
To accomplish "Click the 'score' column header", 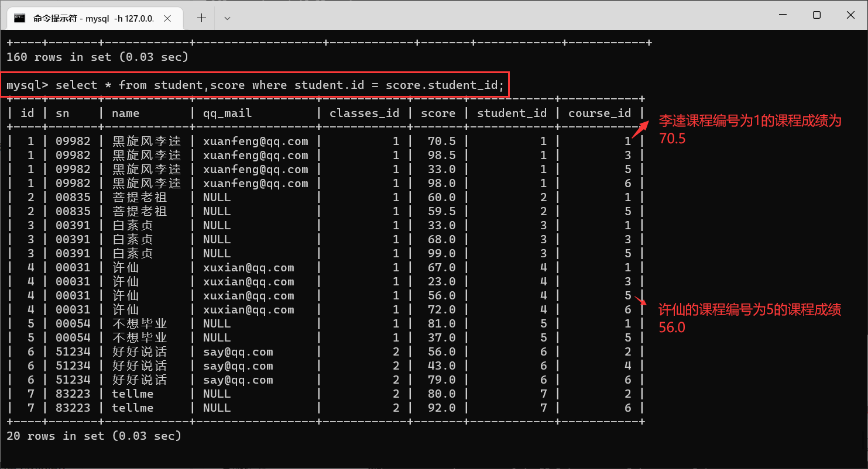I will pyautogui.click(x=438, y=113).
